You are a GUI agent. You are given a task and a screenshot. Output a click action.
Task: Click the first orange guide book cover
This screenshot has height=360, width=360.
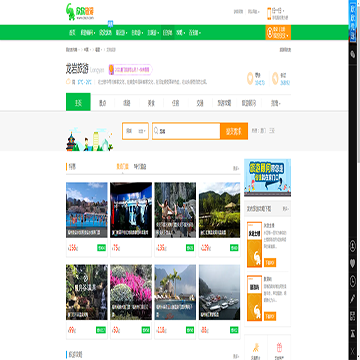point(254,244)
